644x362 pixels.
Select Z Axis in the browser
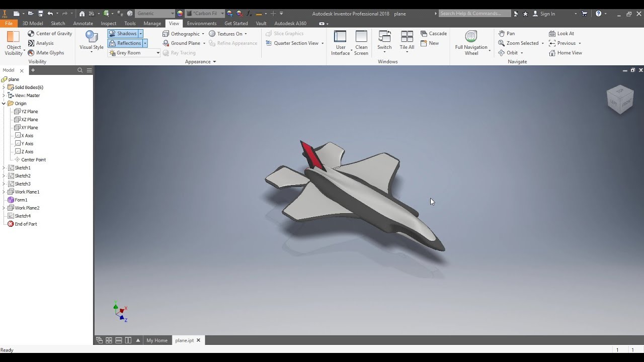(x=24, y=152)
